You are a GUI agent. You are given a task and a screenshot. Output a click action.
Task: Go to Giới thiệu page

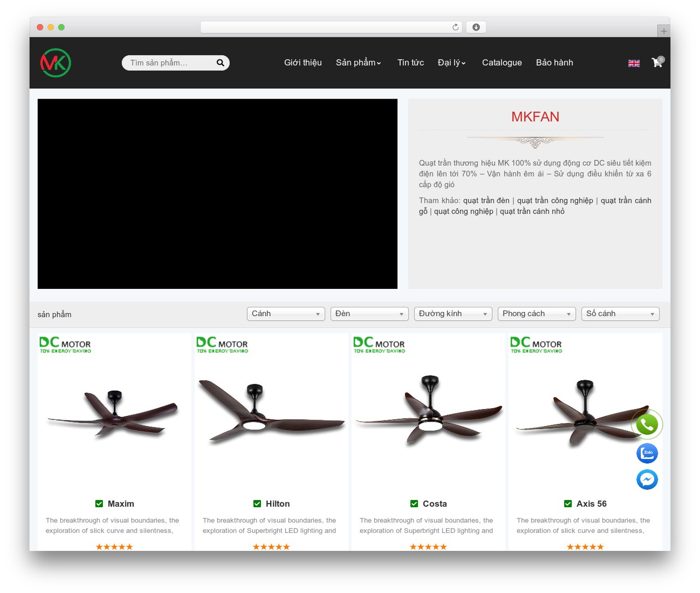pyautogui.click(x=303, y=63)
